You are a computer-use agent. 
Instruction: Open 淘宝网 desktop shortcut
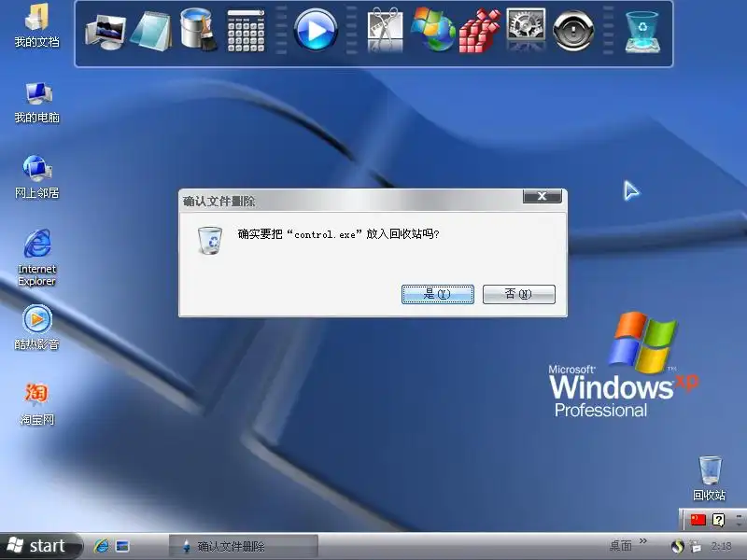[36, 404]
